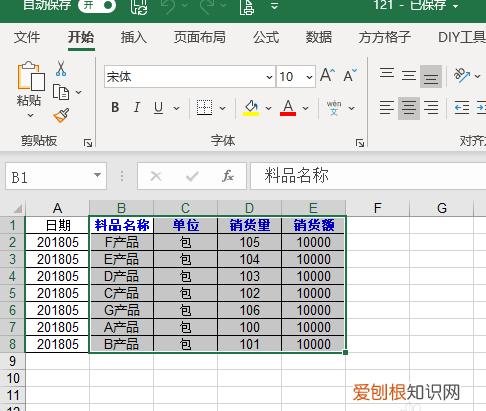Click the document icon in the Quick Access Toolbar

247,7
